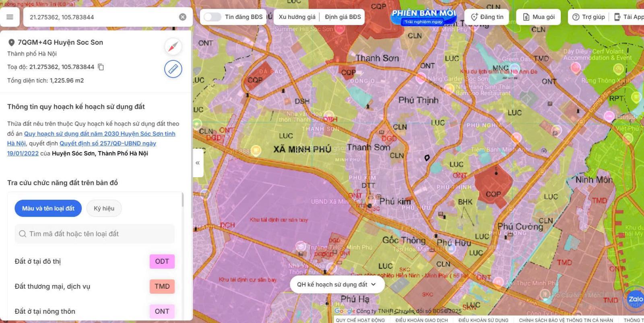Open Xu hướng giá tab
Image resolution: width=644 pixels, height=323 pixels.
coord(297,17)
